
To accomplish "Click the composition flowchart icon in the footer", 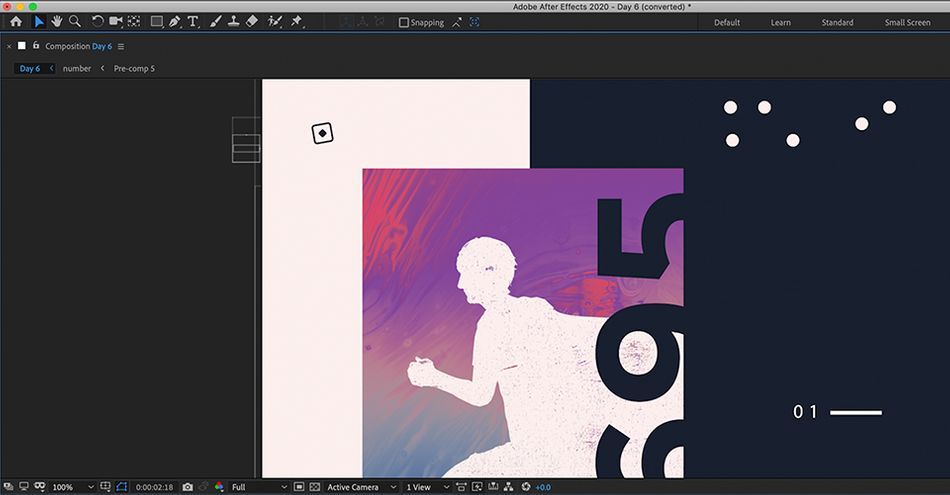I will tap(508, 487).
